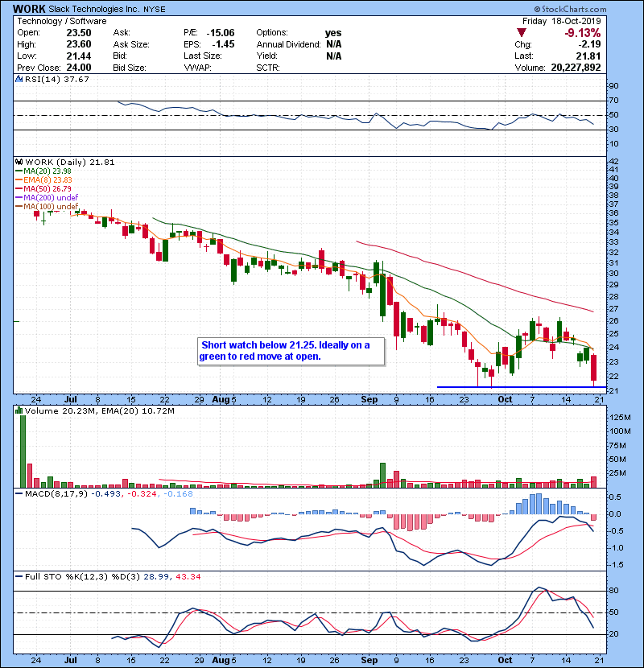Click the 90 RSI axis label
644x668 pixels.
613,86
